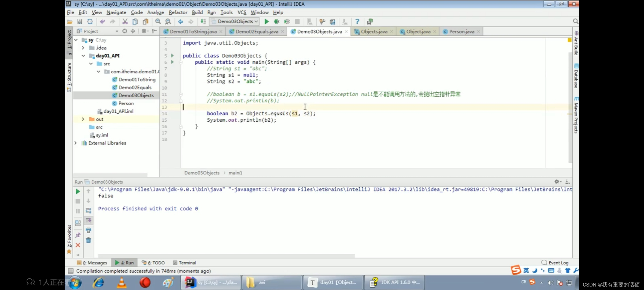Open the 6: TODO tool button

(153, 263)
